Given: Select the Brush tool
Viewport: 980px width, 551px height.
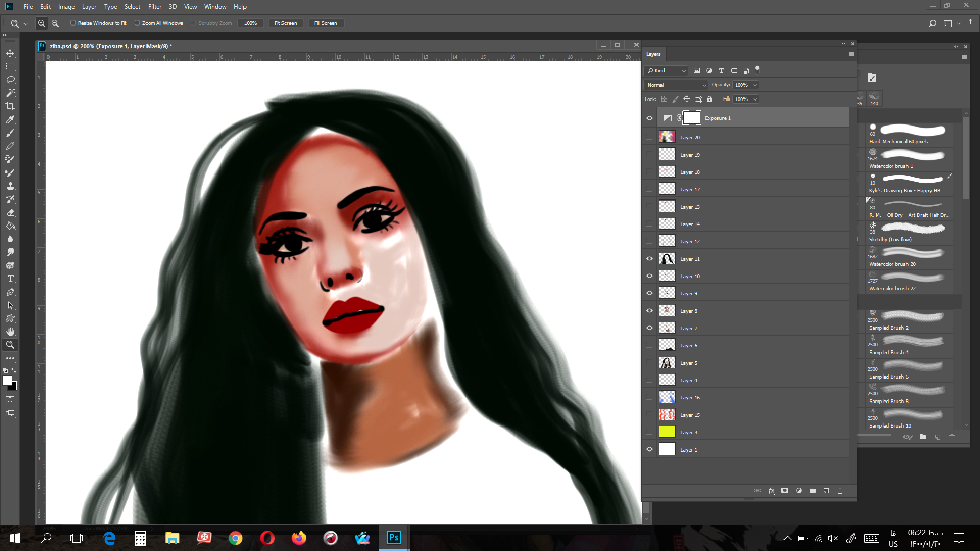Looking at the screenshot, I should tap(10, 133).
